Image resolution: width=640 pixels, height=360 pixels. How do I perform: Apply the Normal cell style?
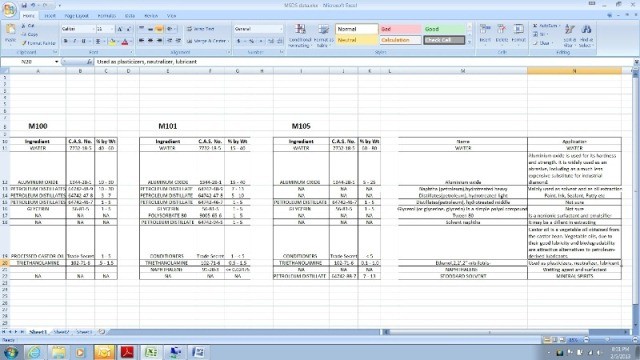[357, 29]
